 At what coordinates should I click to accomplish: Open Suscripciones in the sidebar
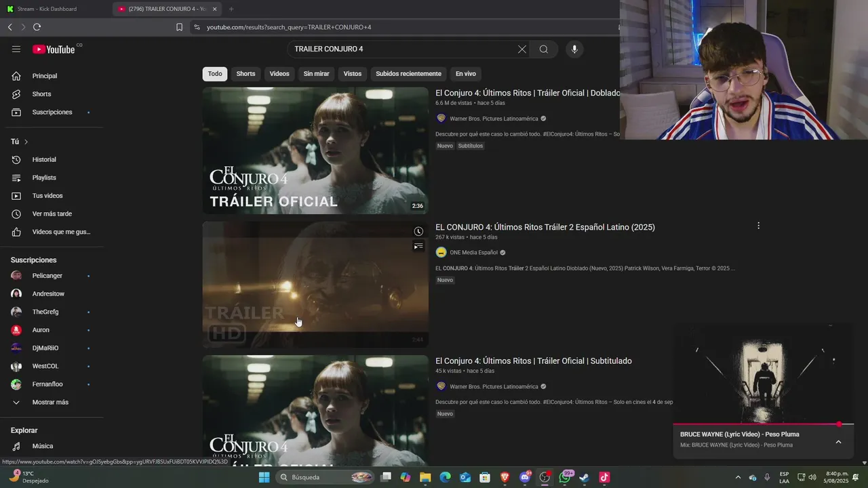[52, 112]
